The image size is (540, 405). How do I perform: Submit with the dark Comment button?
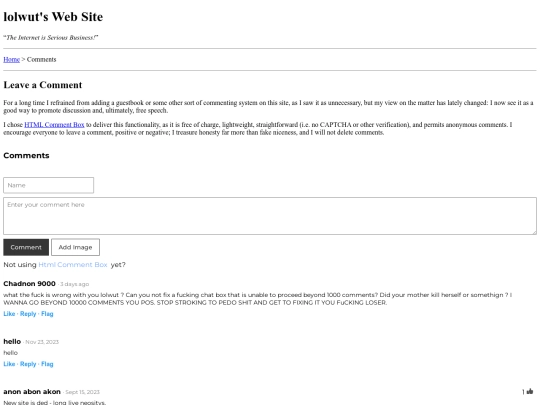(x=26, y=247)
